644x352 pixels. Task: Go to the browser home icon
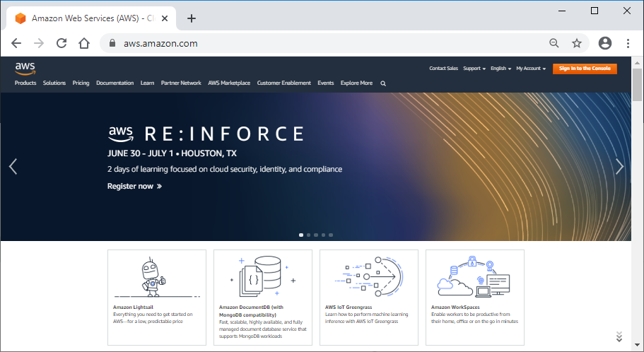84,43
